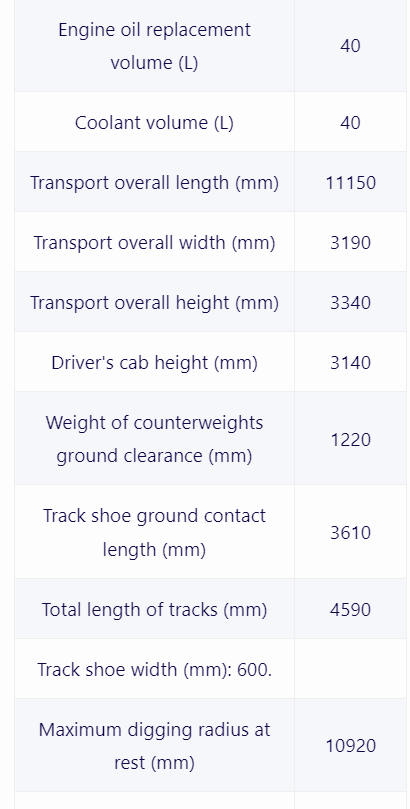Select the Weight of counterweights ground clearance label
This screenshot has height=809, width=410.
(x=154, y=439)
